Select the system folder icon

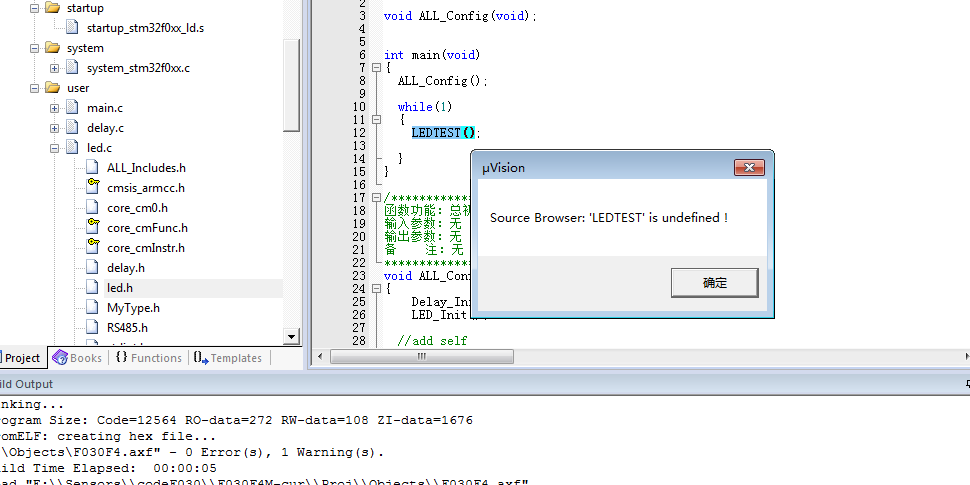(x=53, y=48)
